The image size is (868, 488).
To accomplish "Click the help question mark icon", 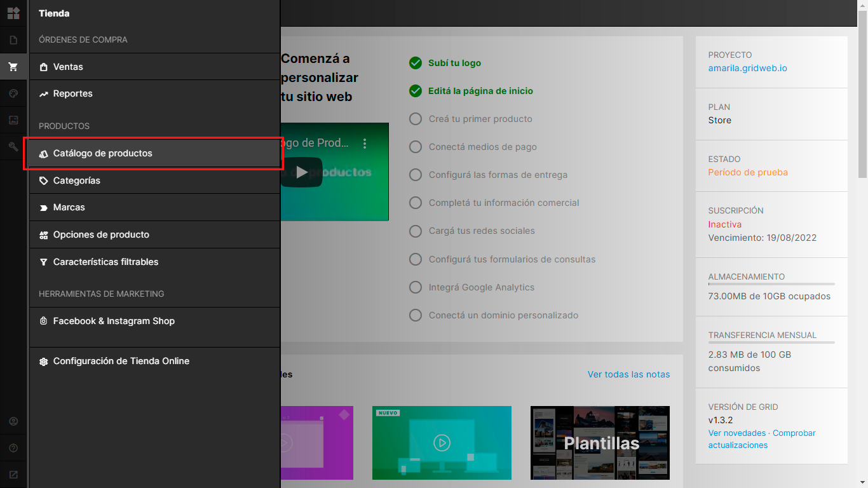I will [x=13, y=448].
